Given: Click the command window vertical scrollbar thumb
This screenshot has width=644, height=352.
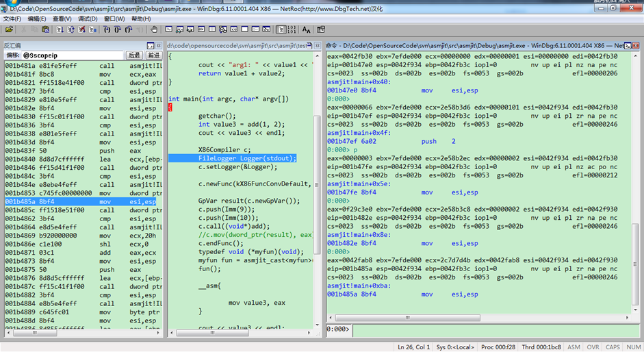Looking at the screenshot, I should [635, 264].
